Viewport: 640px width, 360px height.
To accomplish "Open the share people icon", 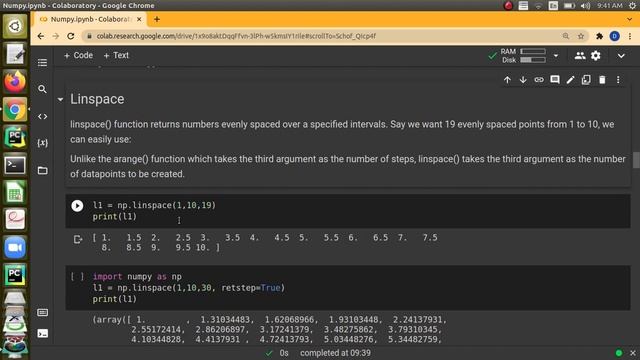I will tap(580, 56).
